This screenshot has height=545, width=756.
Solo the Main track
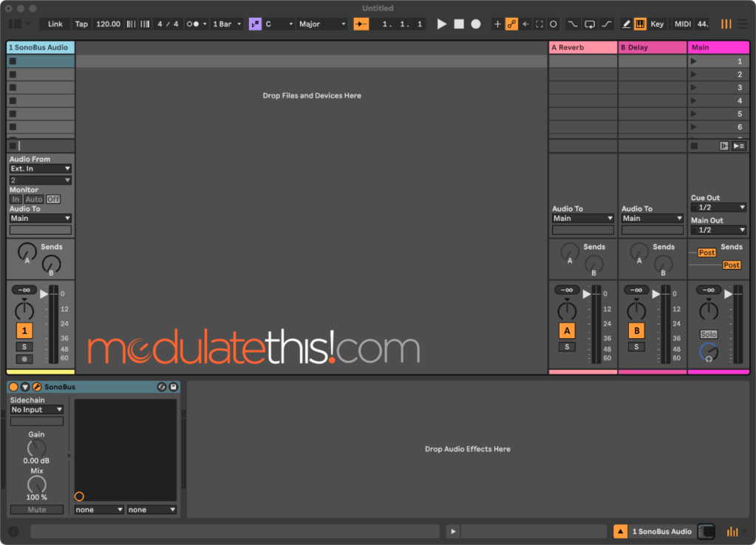pos(709,334)
